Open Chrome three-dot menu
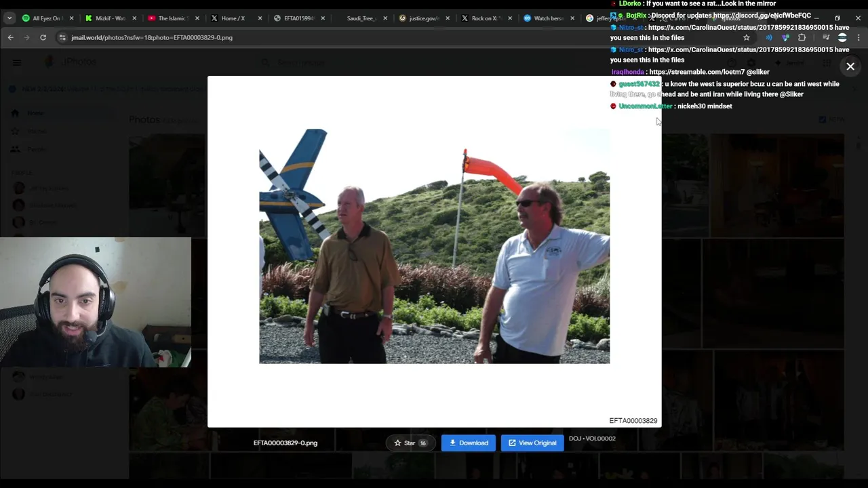 859,37
